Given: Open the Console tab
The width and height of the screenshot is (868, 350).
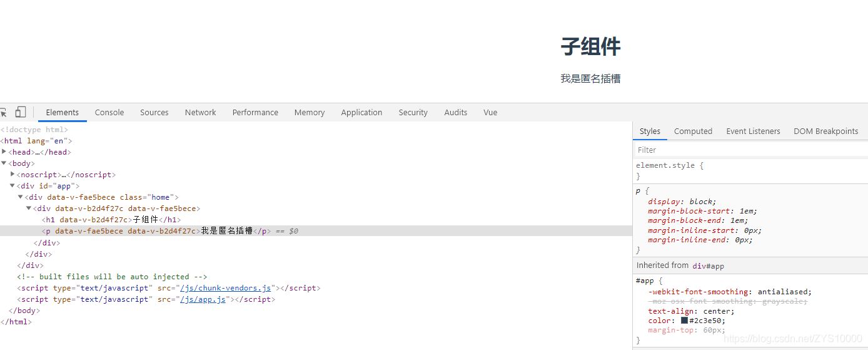Looking at the screenshot, I should pos(109,112).
